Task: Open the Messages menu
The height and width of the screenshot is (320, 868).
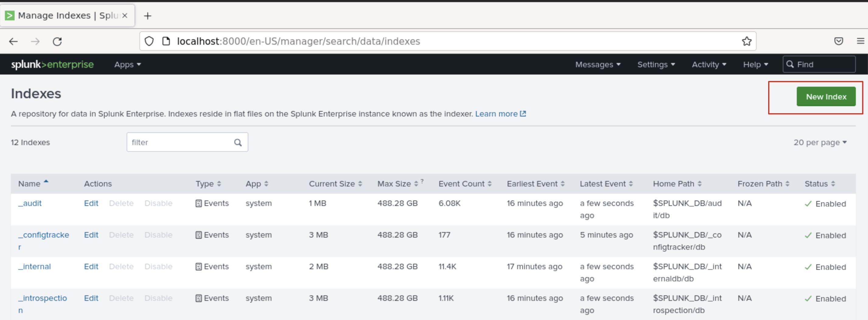Action: [x=598, y=65]
